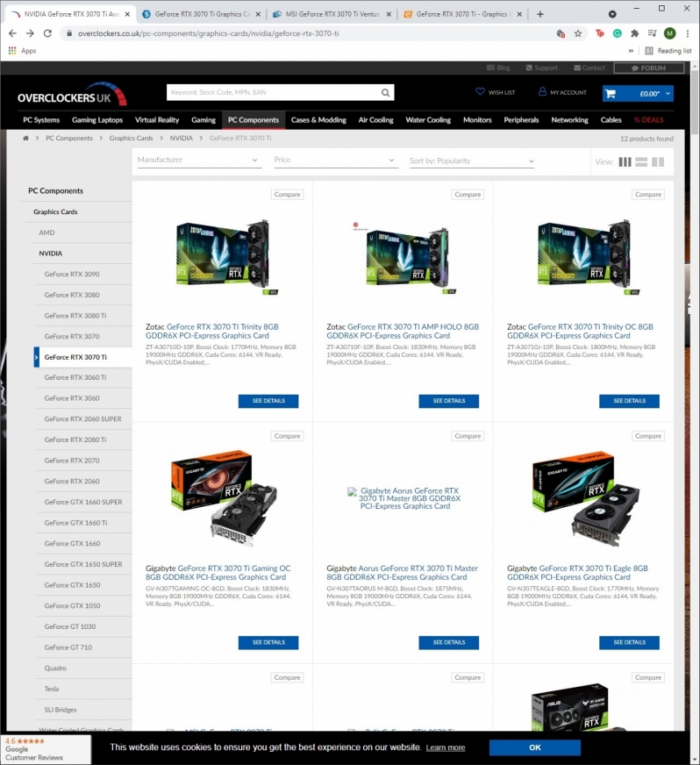Click in the keyword search field
This screenshot has width=700, height=765.
[273, 92]
